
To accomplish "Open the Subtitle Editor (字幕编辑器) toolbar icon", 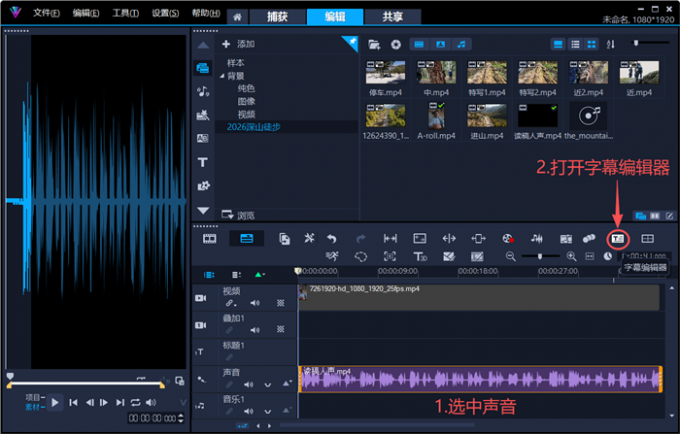I will point(618,238).
